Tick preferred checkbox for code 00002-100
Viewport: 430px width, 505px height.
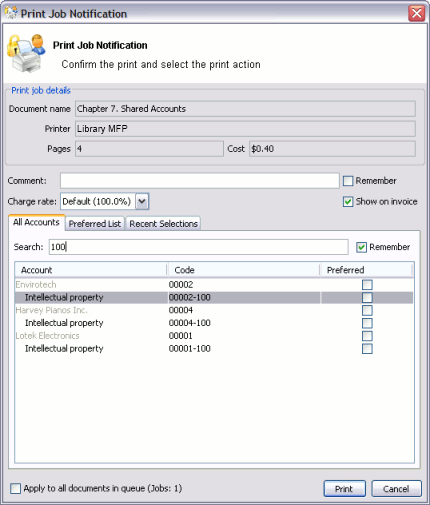[x=367, y=297]
